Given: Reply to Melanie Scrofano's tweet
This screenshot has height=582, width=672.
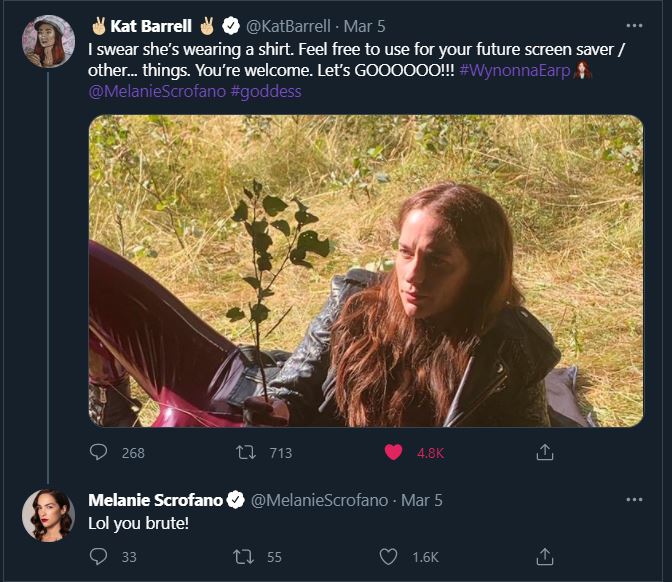Looking at the screenshot, I should pyautogui.click(x=99, y=556).
